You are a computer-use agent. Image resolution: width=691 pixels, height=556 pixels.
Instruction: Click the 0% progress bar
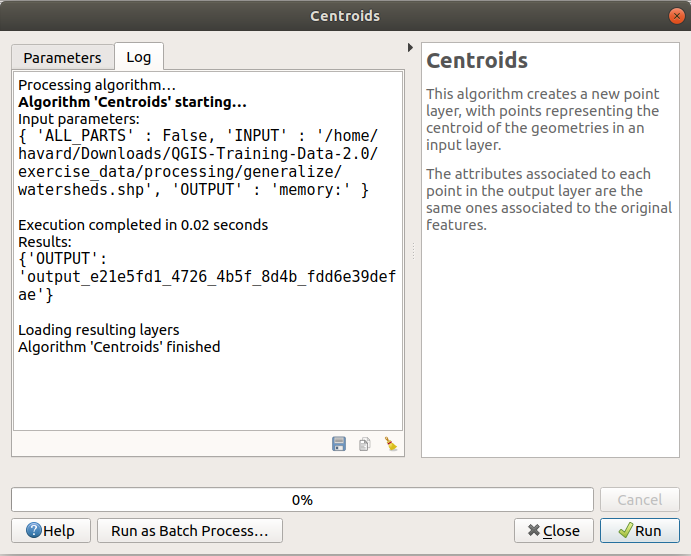pyautogui.click(x=301, y=500)
